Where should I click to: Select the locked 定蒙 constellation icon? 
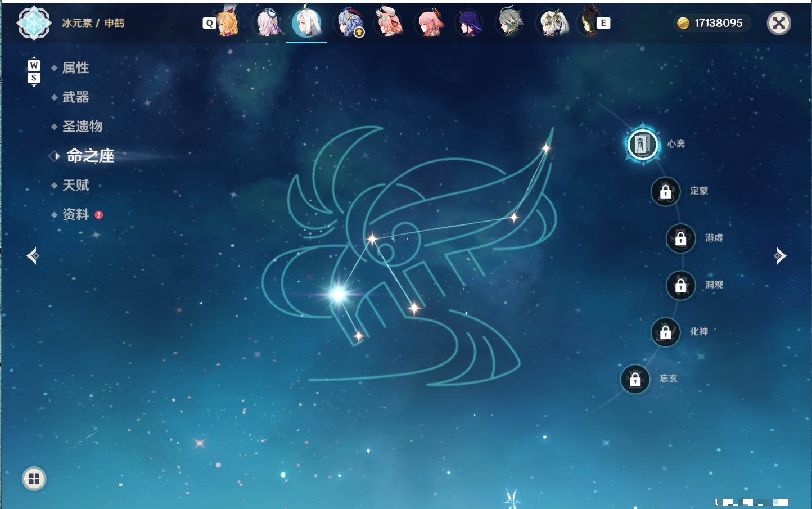pos(665,192)
